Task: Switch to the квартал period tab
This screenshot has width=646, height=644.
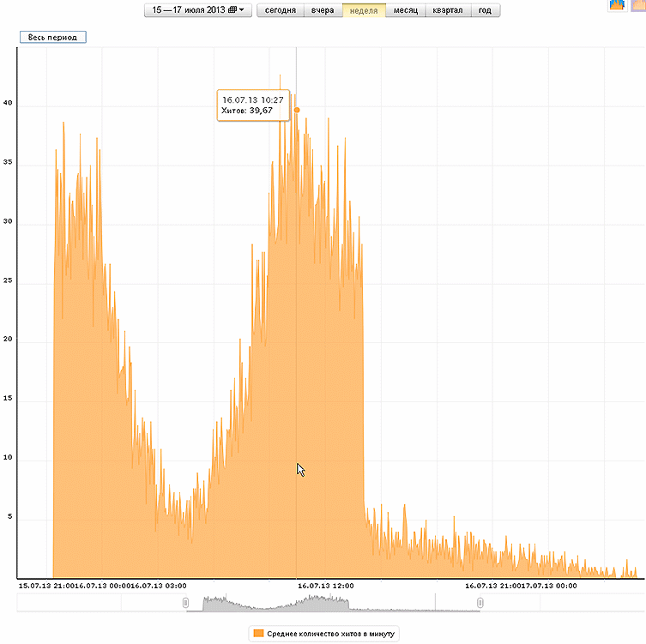Action: coord(448,10)
